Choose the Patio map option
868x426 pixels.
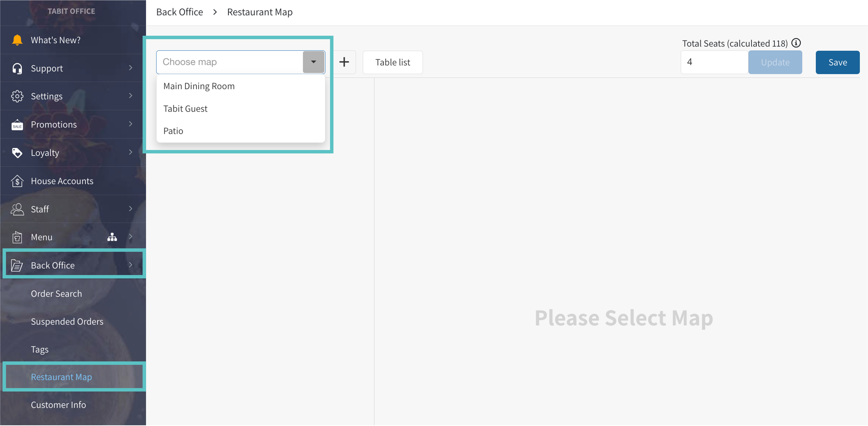click(173, 131)
